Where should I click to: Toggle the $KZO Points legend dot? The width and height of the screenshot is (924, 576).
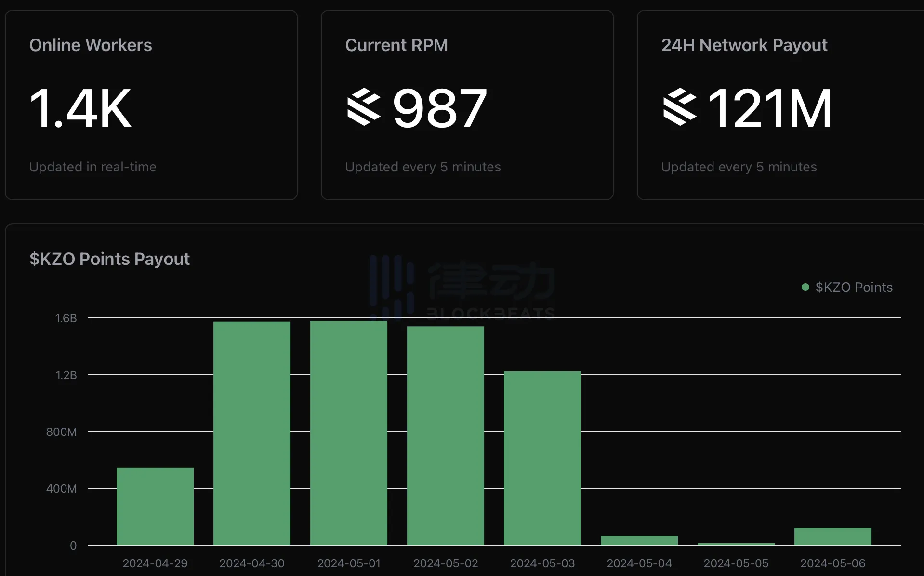(805, 287)
